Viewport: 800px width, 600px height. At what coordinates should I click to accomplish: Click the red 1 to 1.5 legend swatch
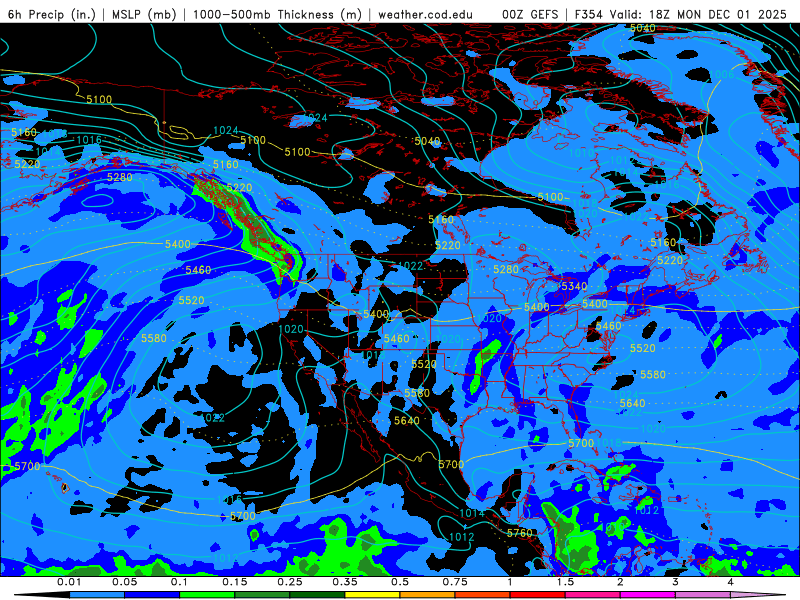click(x=538, y=595)
